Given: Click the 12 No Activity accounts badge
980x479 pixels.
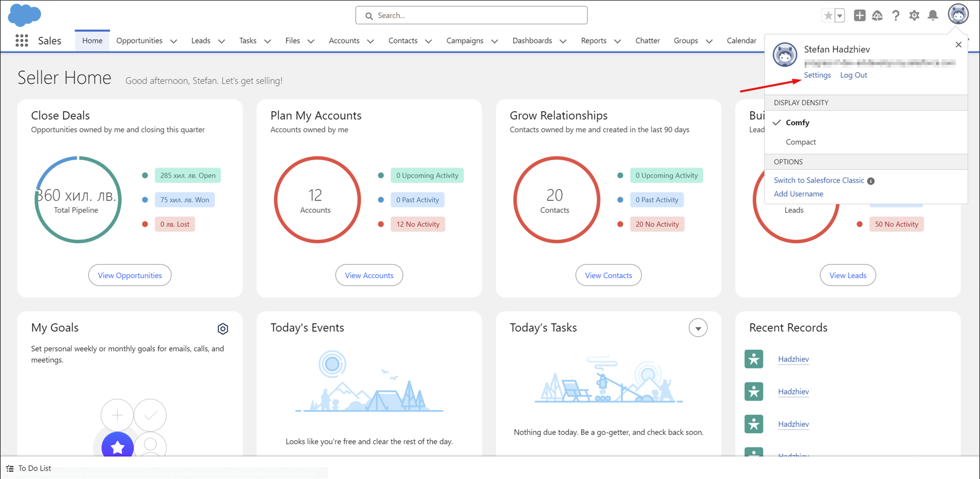Looking at the screenshot, I should [x=418, y=225].
